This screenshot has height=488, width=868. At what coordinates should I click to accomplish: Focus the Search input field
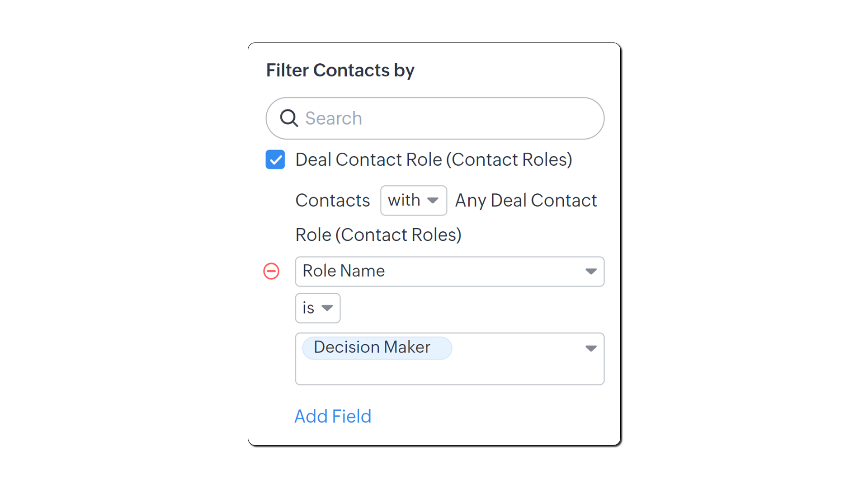pos(448,118)
